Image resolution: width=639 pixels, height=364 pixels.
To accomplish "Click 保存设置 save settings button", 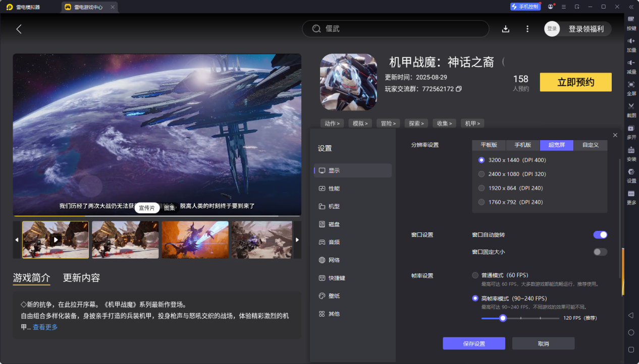I will [x=474, y=343].
